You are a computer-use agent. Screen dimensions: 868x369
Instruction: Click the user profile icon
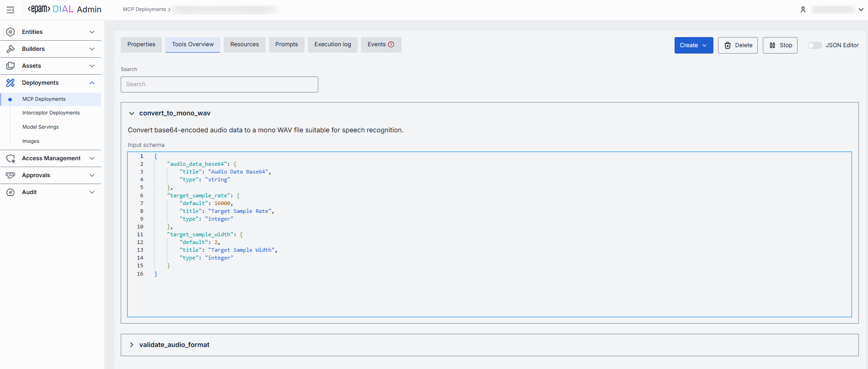(803, 10)
